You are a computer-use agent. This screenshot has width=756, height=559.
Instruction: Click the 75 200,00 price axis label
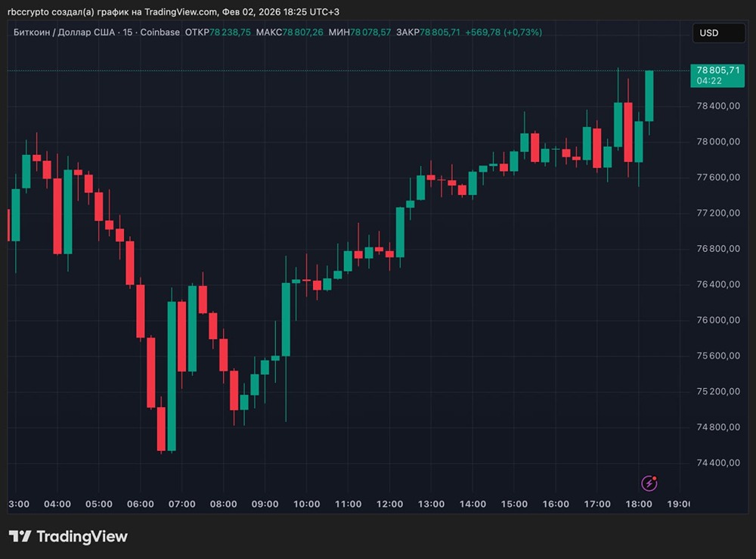718,391
